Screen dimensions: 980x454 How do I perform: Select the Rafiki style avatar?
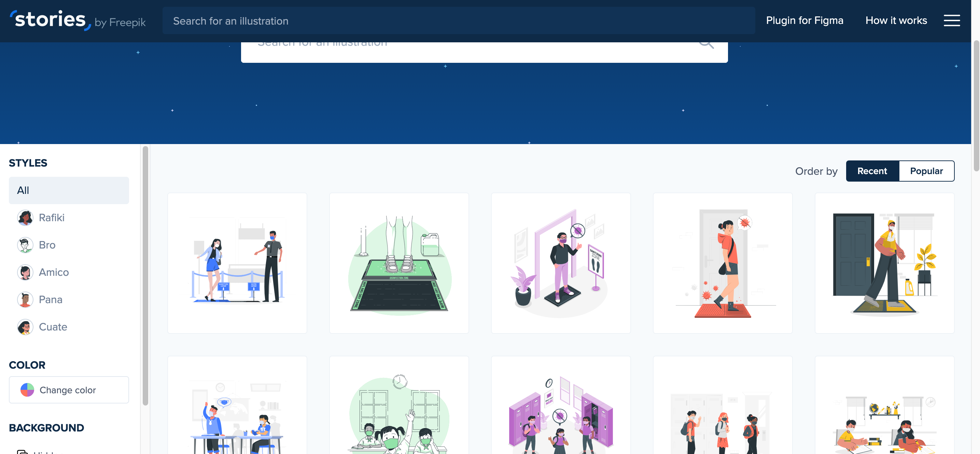(25, 217)
